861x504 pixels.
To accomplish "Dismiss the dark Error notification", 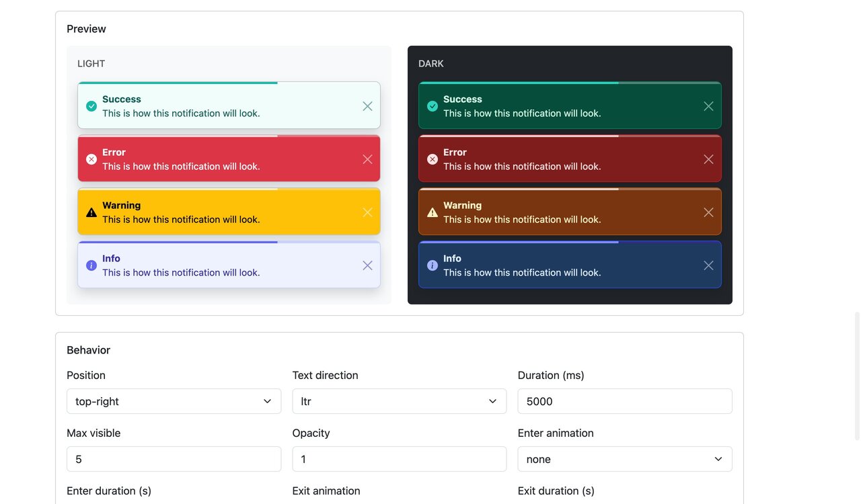I will [x=708, y=159].
